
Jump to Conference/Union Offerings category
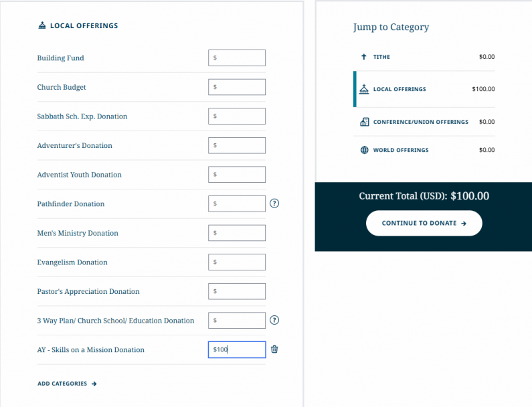coord(420,122)
